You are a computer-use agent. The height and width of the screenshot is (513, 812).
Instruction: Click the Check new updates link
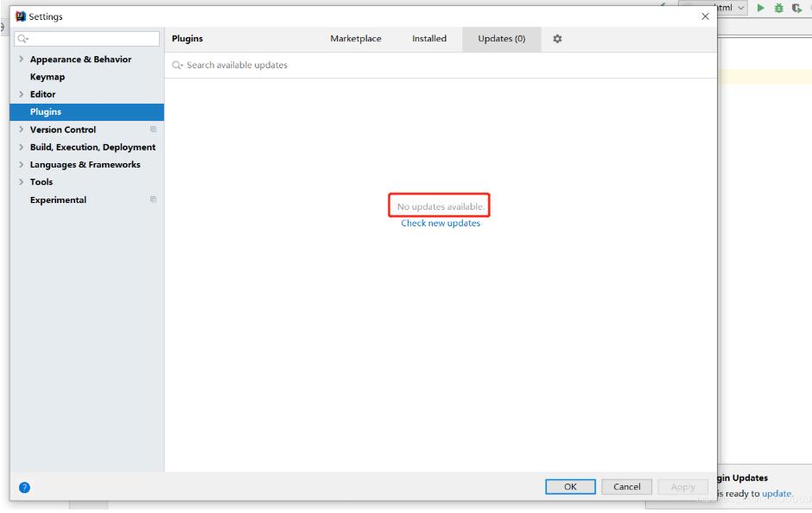(x=439, y=222)
